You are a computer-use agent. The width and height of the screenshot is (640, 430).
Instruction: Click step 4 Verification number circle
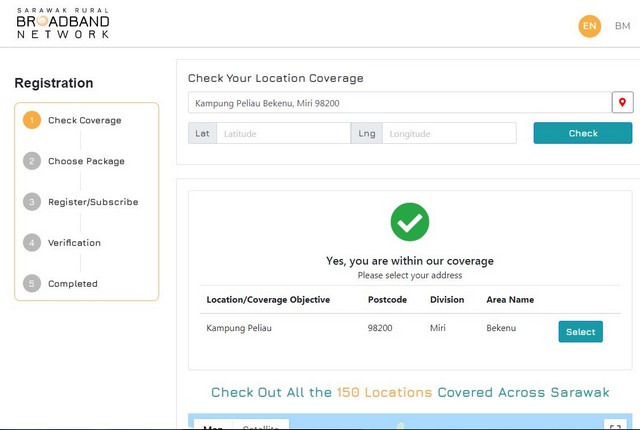click(32, 243)
